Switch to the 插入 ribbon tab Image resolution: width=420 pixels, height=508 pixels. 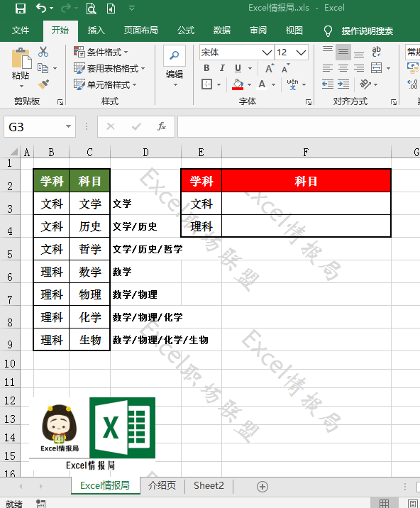(x=96, y=31)
